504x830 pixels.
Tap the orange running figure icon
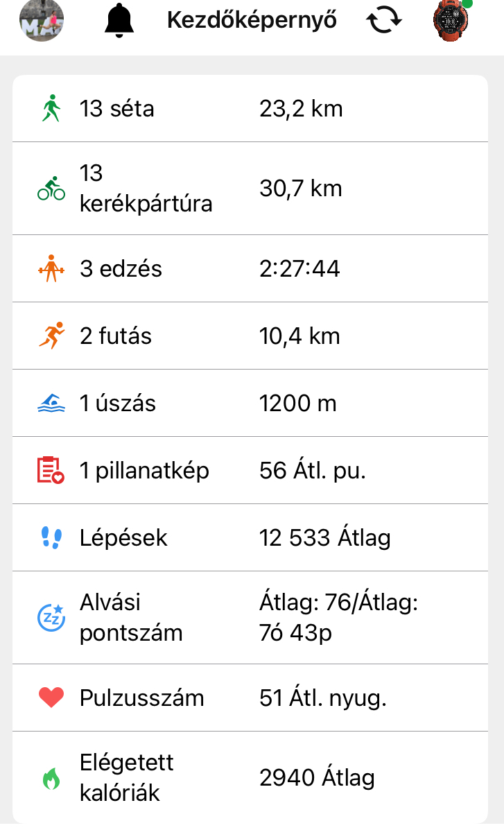point(51,336)
